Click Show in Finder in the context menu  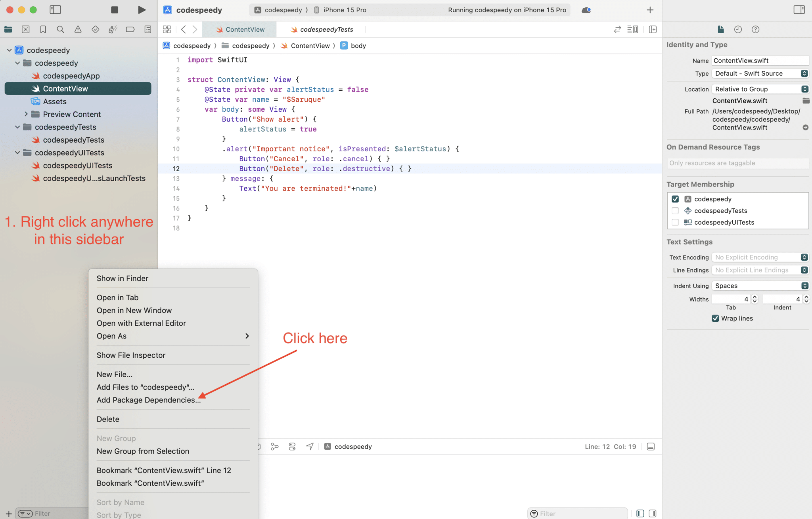coord(122,278)
